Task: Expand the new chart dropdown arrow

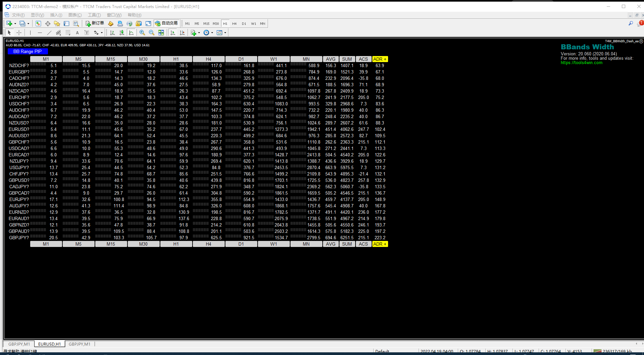Action: point(15,23)
